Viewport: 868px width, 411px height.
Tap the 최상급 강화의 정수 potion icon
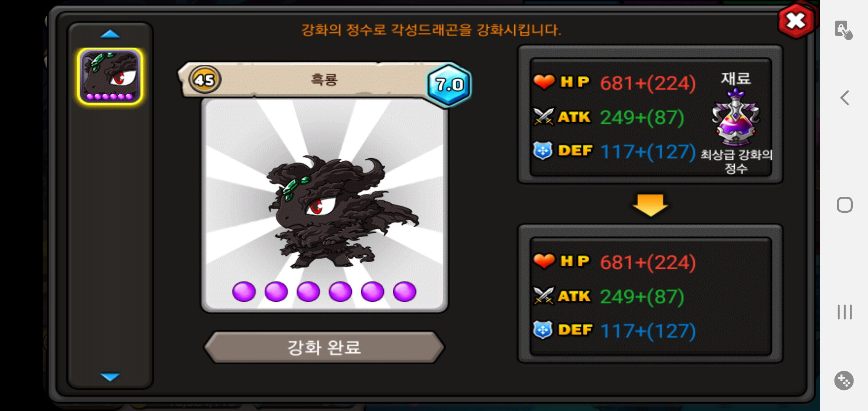[x=736, y=117]
